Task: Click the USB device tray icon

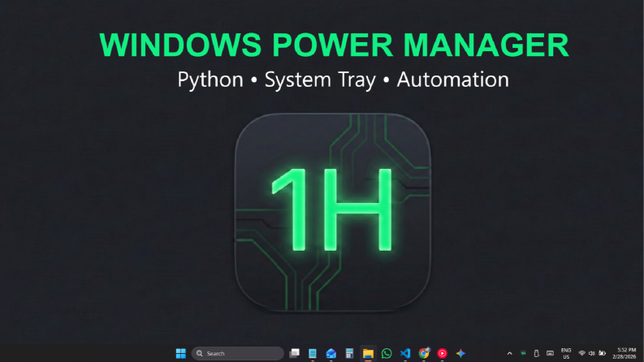Action: click(x=536, y=353)
